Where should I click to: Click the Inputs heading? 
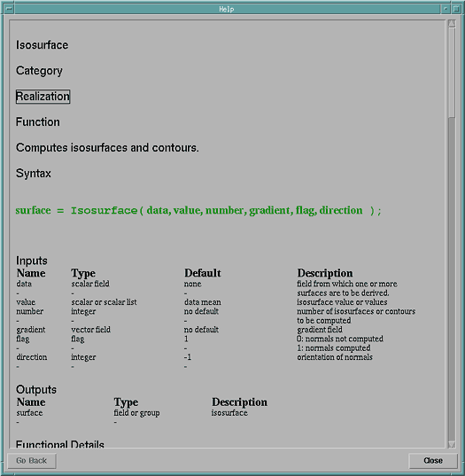pyautogui.click(x=32, y=261)
